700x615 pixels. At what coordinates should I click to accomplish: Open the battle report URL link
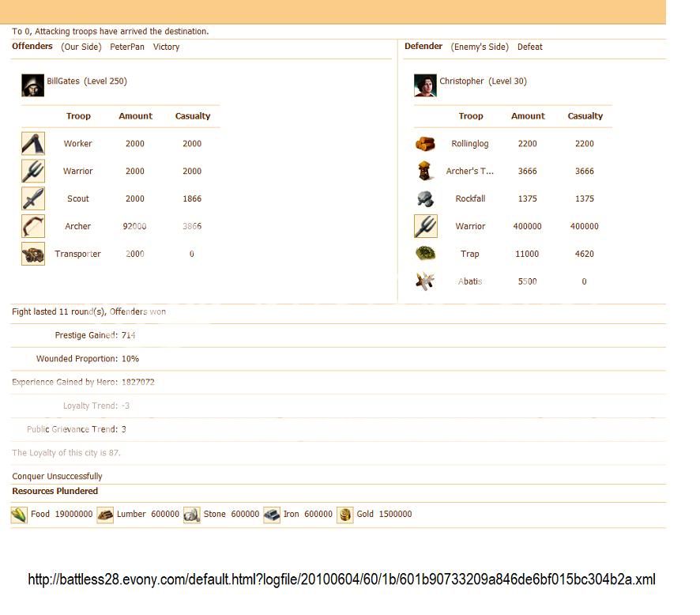coord(341,580)
